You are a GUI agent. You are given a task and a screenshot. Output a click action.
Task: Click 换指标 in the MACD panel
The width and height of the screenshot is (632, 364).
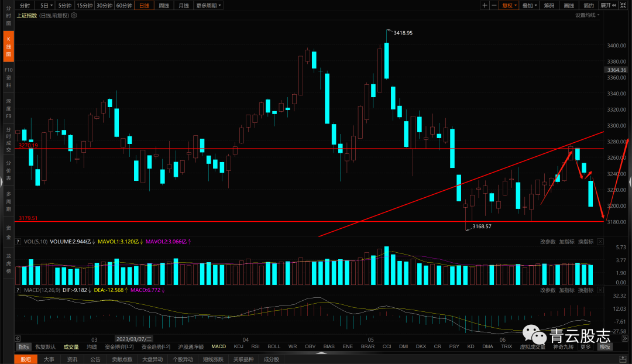coord(586,290)
